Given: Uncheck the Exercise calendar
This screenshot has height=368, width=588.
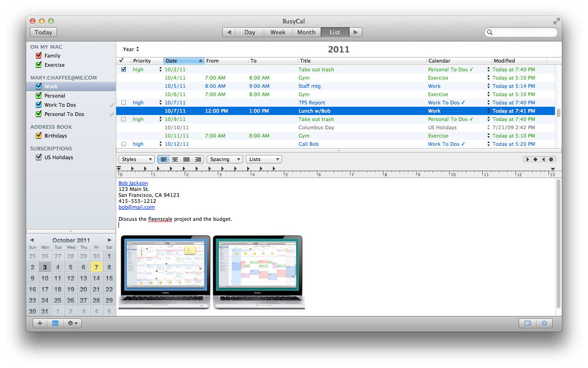Looking at the screenshot, I should pos(39,64).
